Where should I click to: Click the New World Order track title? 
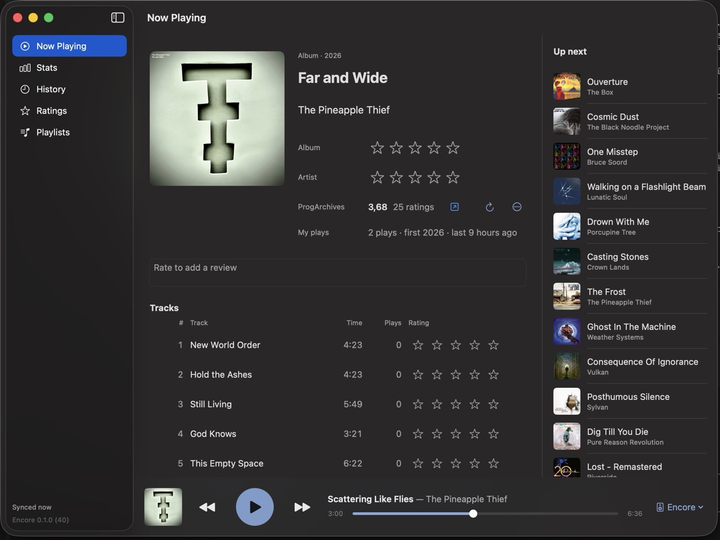(225, 345)
